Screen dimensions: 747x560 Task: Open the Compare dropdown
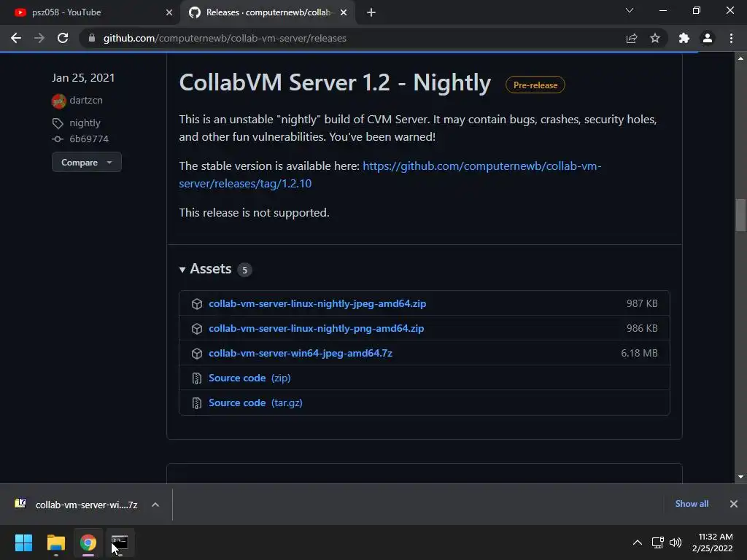(87, 163)
